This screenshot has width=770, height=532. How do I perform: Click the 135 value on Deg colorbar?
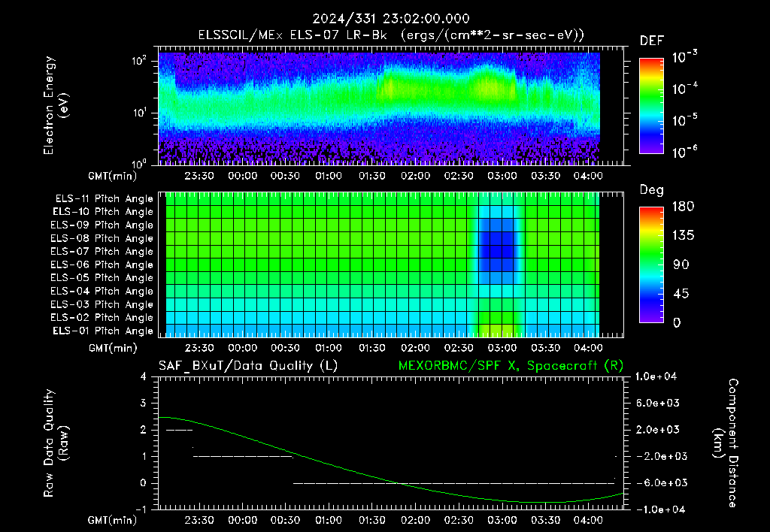pyautogui.click(x=683, y=236)
